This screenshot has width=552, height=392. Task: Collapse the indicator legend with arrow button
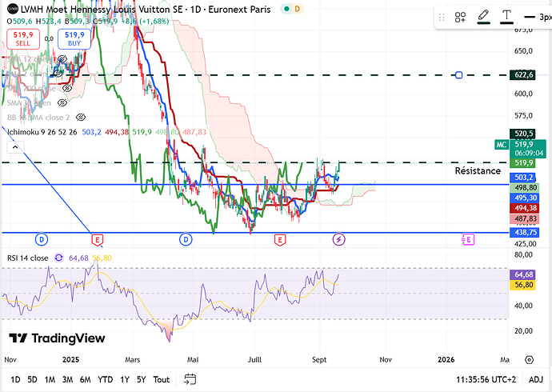click(x=13, y=146)
